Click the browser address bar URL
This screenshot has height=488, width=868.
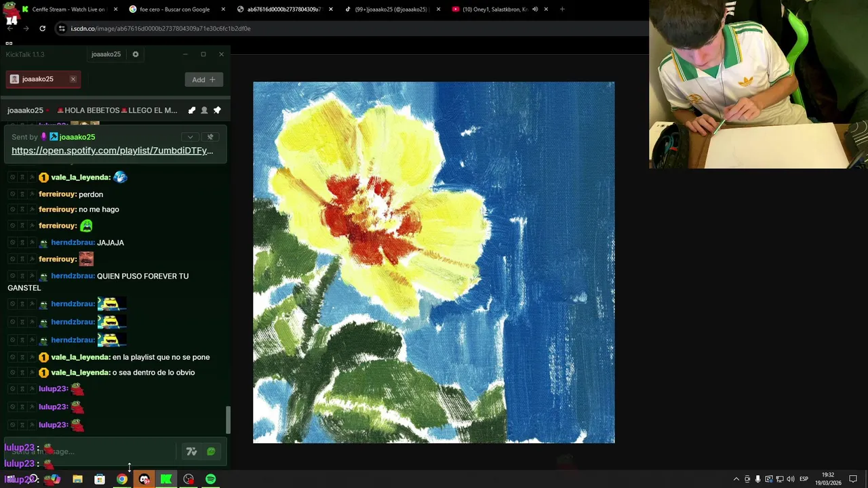click(161, 28)
